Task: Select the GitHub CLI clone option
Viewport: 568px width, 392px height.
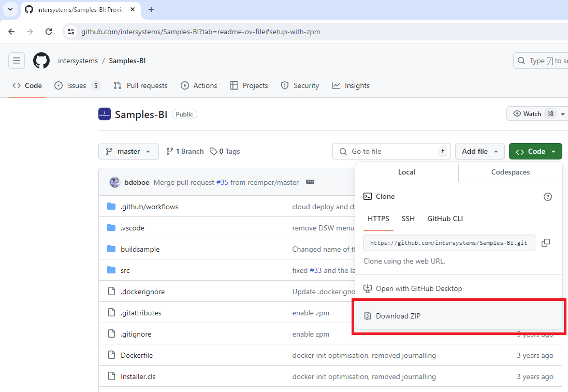Action: tap(445, 219)
